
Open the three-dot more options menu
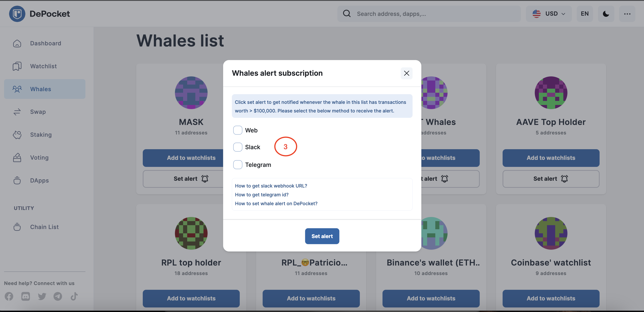pyautogui.click(x=627, y=14)
